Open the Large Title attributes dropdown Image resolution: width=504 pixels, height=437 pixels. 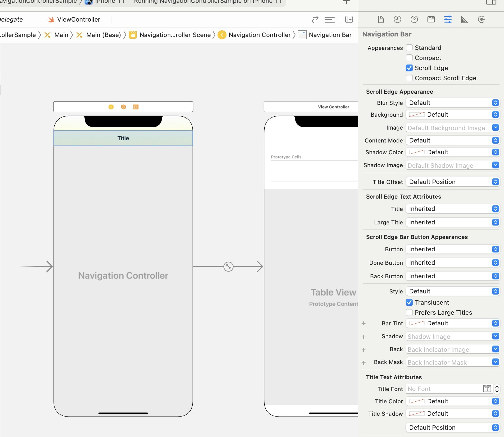[453, 222]
